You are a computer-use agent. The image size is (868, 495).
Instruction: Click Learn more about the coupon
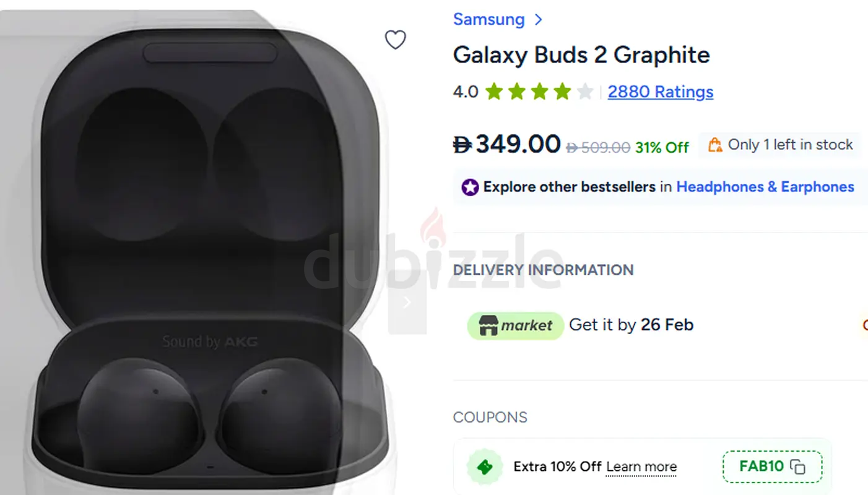coord(641,467)
